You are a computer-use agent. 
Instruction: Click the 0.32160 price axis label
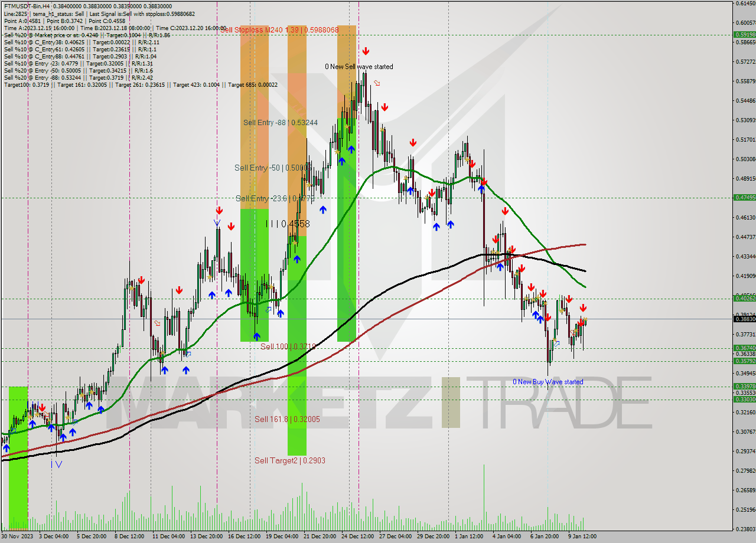(746, 412)
